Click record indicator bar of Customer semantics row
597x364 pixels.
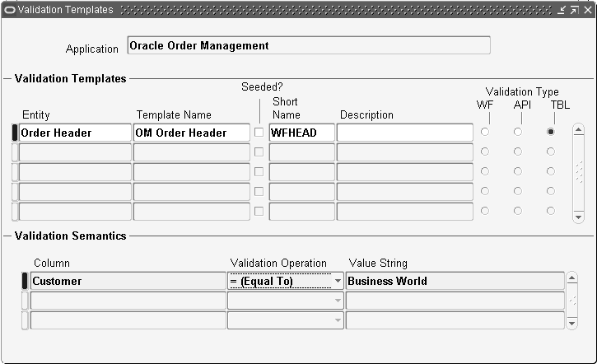25,281
